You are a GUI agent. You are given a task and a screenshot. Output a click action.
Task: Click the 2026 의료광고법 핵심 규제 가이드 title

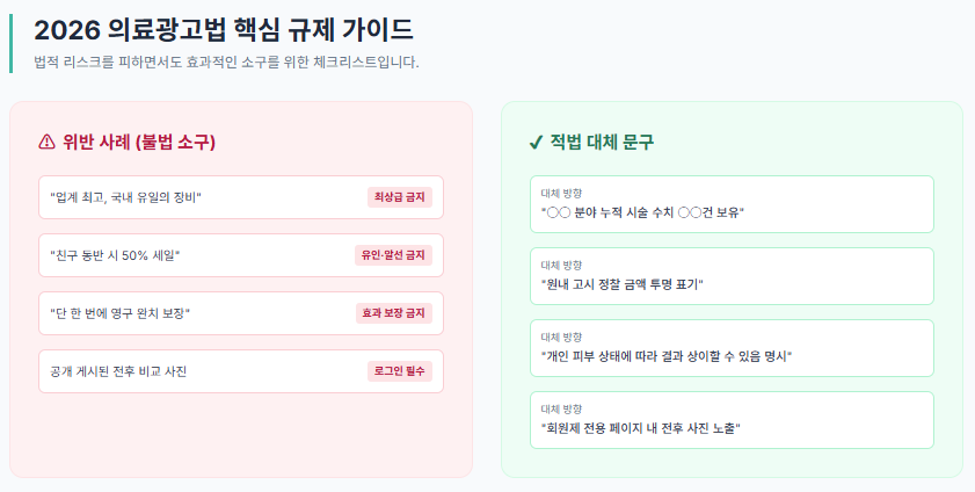(224, 30)
